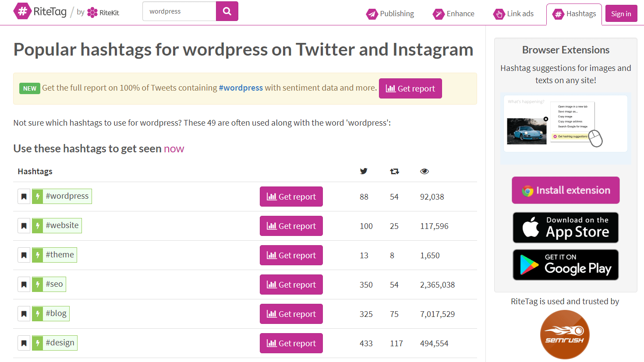
Task: Click the 7,017,529 exposure value
Action: point(437,314)
